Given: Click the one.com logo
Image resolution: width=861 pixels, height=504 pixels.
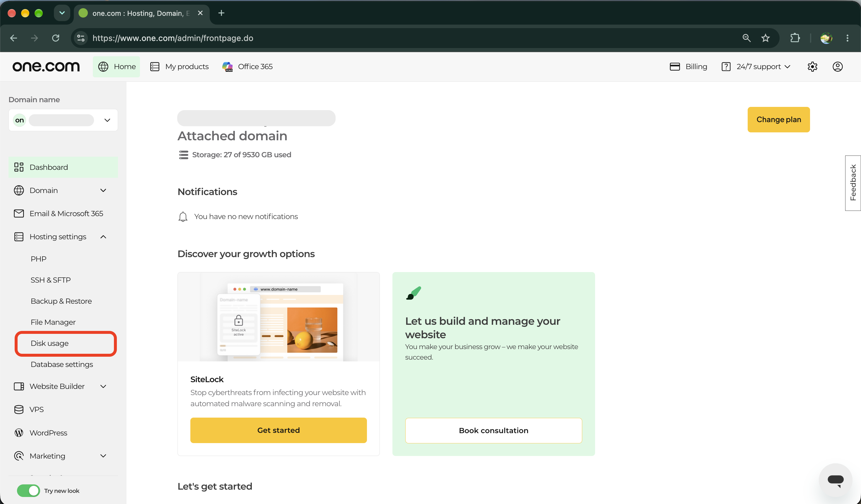Looking at the screenshot, I should coord(46,66).
